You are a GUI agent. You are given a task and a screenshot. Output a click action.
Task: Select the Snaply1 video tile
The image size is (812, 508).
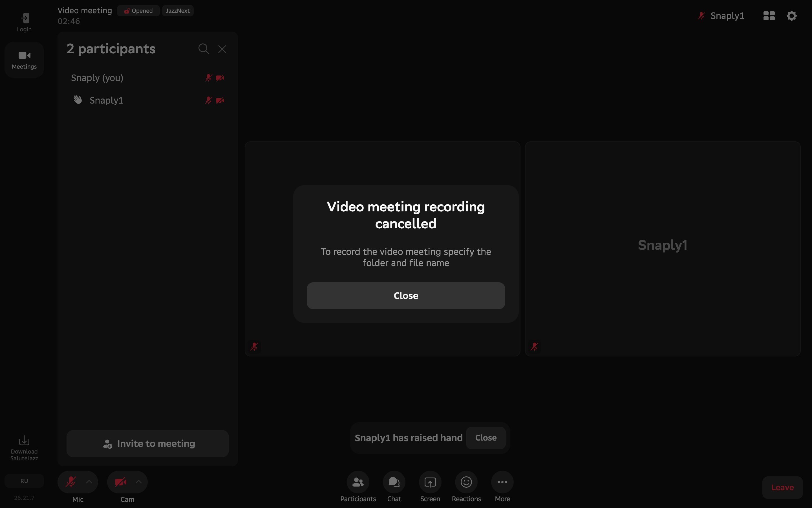(663, 249)
